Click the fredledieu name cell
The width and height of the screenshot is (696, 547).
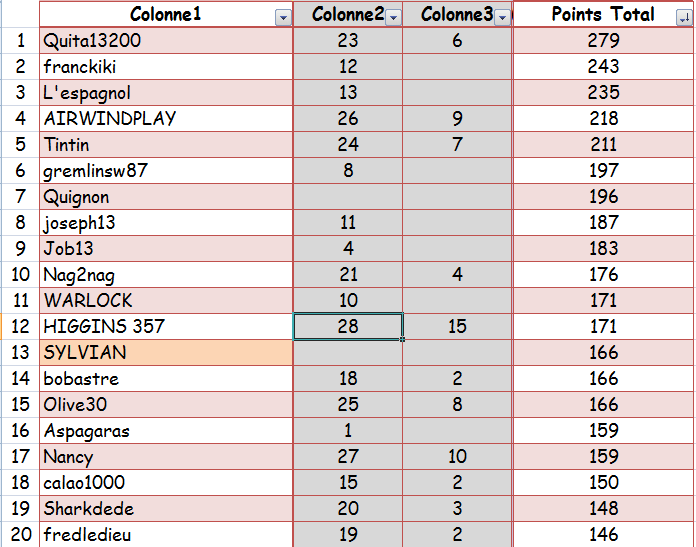click(166, 535)
